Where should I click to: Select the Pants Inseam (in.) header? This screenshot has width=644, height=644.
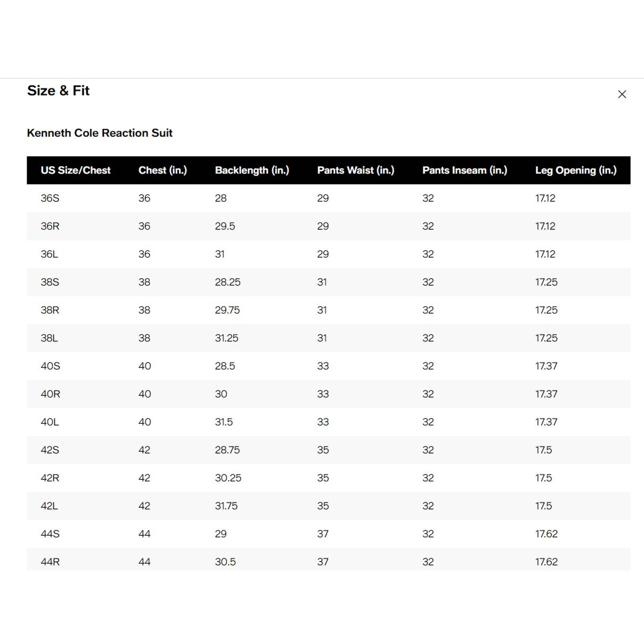tap(464, 170)
